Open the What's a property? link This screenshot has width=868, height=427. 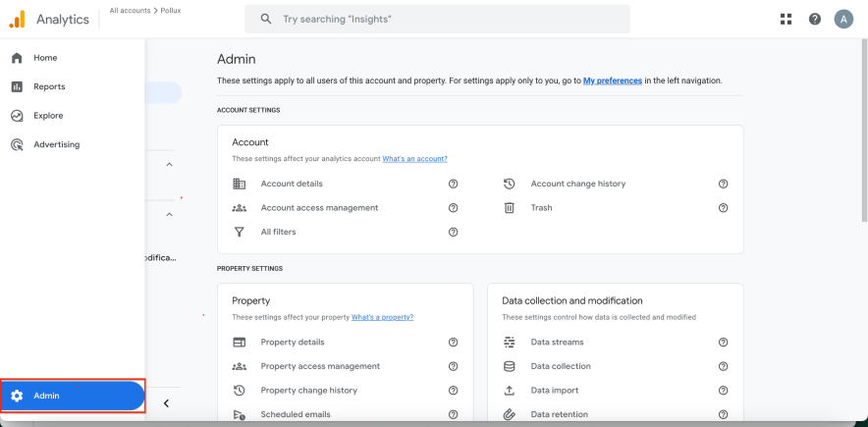coord(383,317)
